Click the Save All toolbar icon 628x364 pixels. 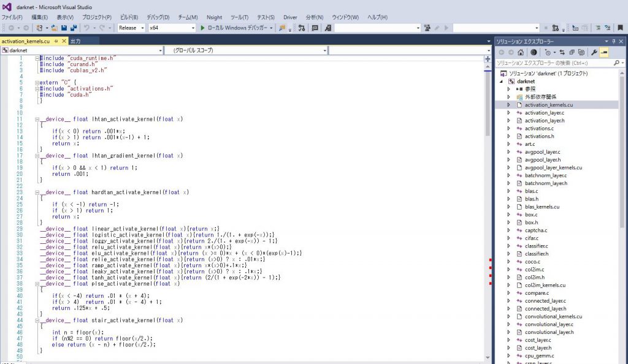click(x=74, y=28)
